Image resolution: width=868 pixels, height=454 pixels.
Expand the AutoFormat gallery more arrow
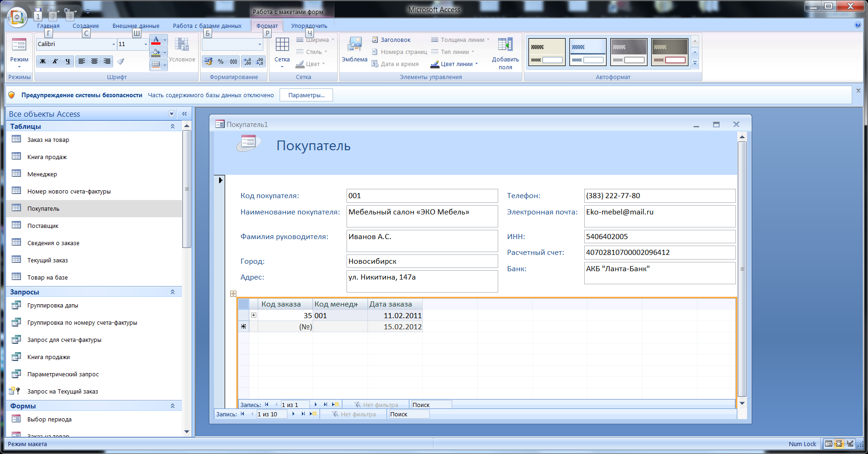click(695, 63)
